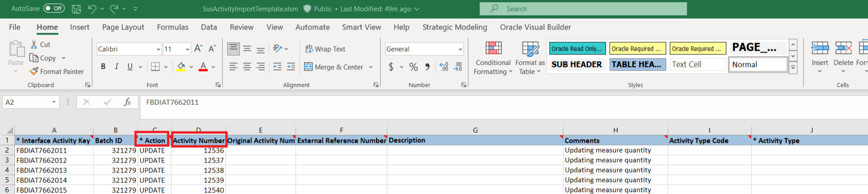Click the Undo arrow icon

pyautogui.click(x=92, y=9)
